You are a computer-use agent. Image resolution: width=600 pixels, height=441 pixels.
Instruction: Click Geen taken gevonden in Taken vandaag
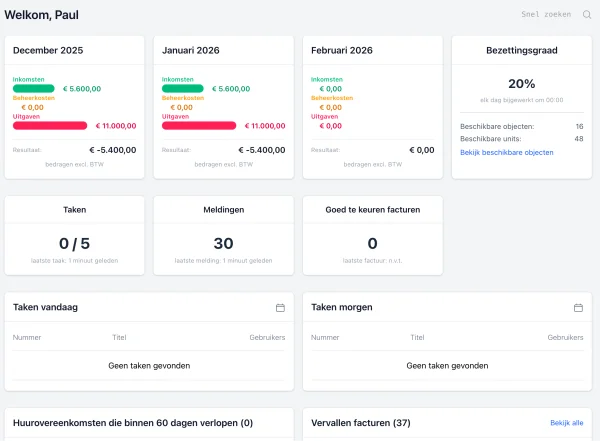click(x=149, y=366)
